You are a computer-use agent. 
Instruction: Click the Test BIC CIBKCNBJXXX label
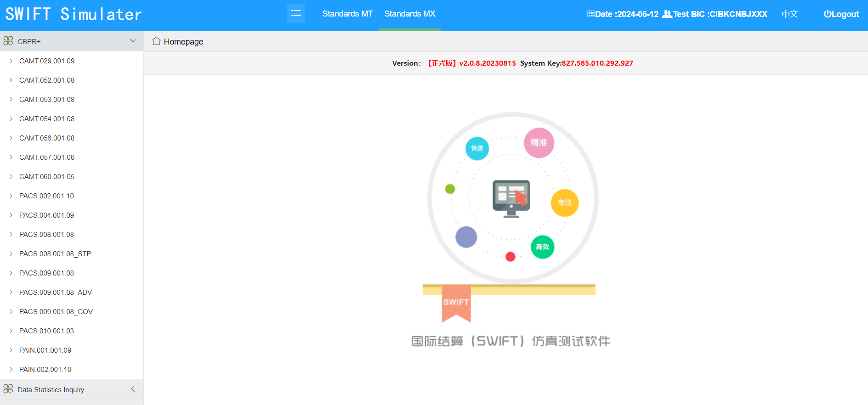pos(720,14)
